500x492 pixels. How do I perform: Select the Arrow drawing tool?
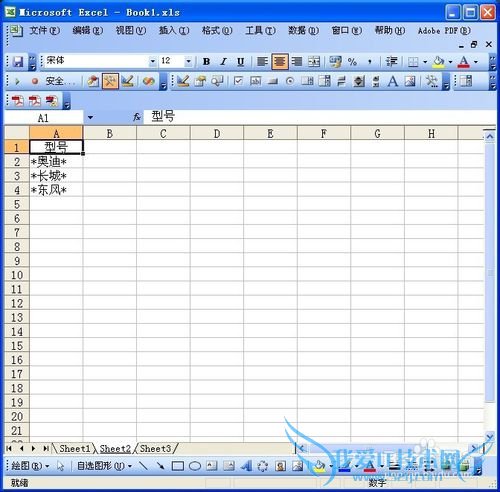(160, 466)
